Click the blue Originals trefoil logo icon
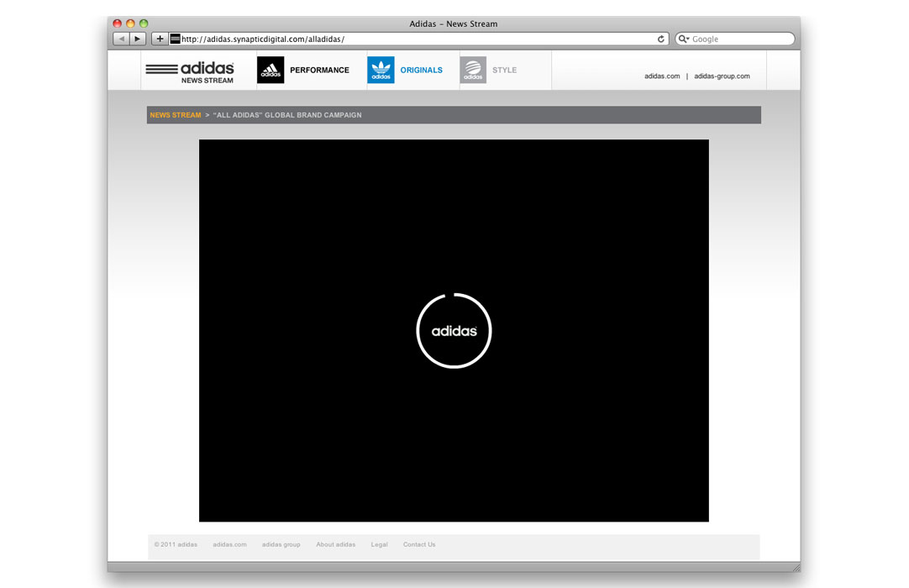 [x=381, y=70]
